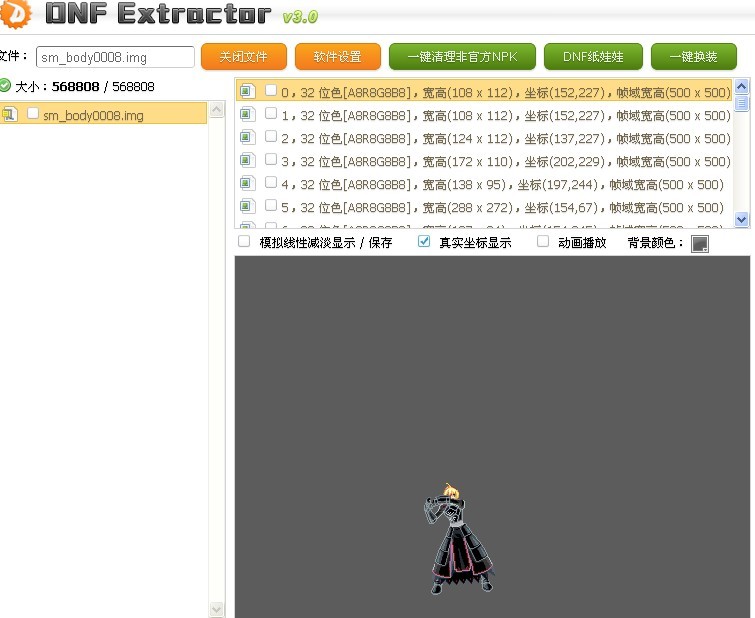The height and width of the screenshot is (618, 755).
Task: Click the 大小 568808 / 568808 size text
Action: pos(85,87)
